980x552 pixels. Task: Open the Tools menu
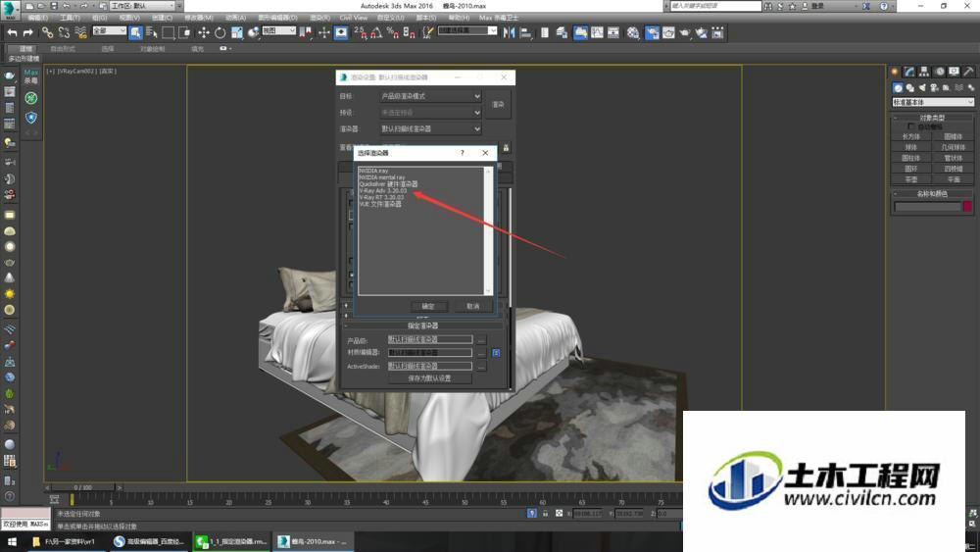[70, 18]
